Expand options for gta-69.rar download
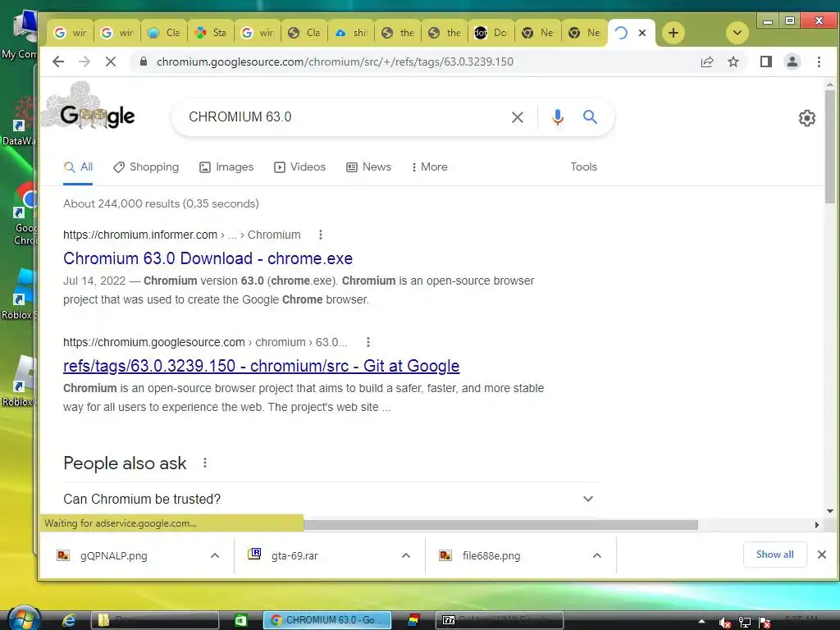 pyautogui.click(x=406, y=555)
